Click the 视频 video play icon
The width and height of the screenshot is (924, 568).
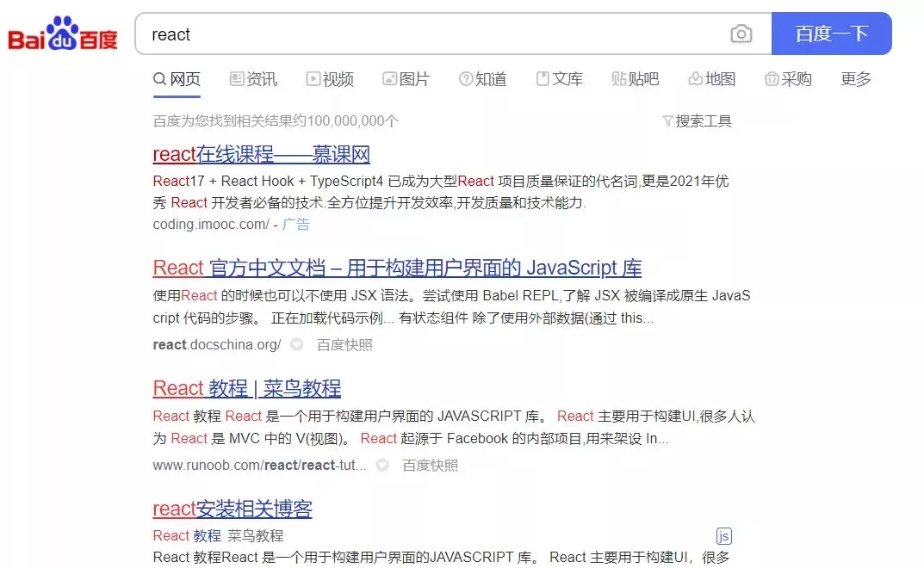(x=313, y=78)
